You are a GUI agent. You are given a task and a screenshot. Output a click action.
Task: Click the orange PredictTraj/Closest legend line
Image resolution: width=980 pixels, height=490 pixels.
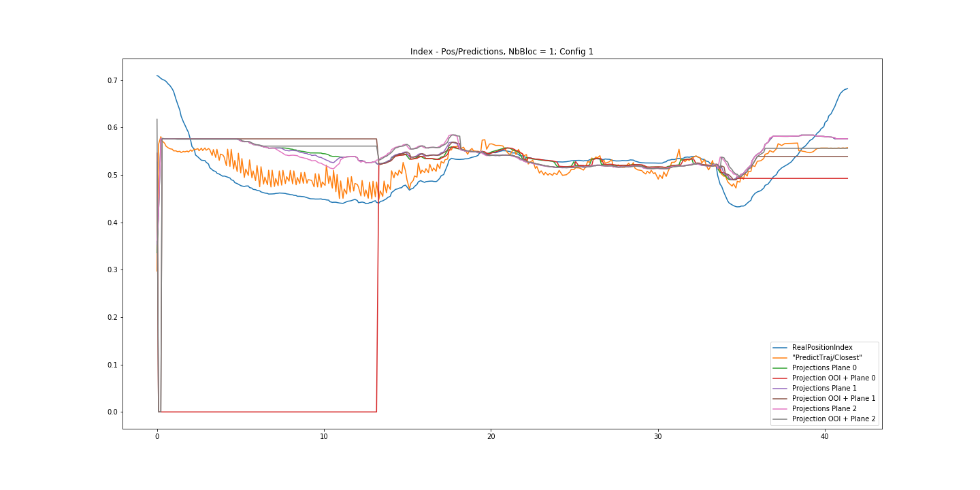781,358
